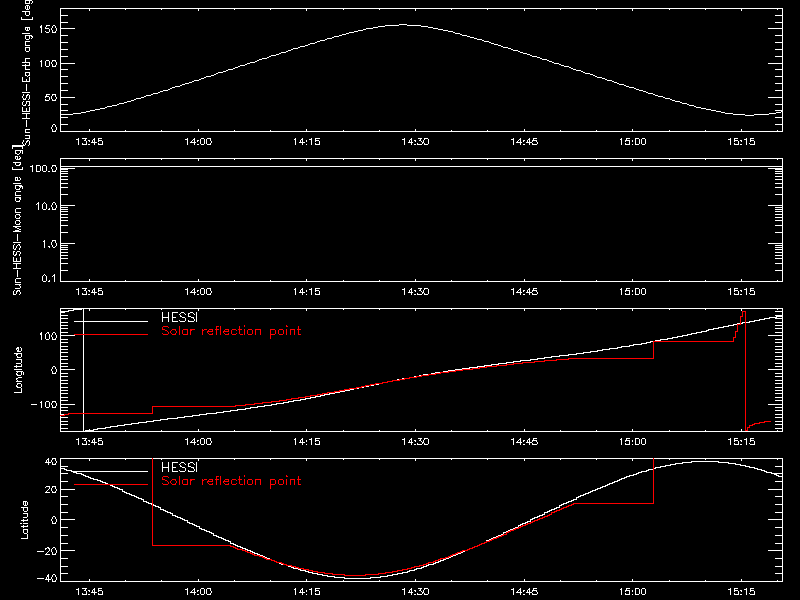Select red Solar reflection point label in Latitude panel
This screenshot has width=800, height=600.
[231, 481]
